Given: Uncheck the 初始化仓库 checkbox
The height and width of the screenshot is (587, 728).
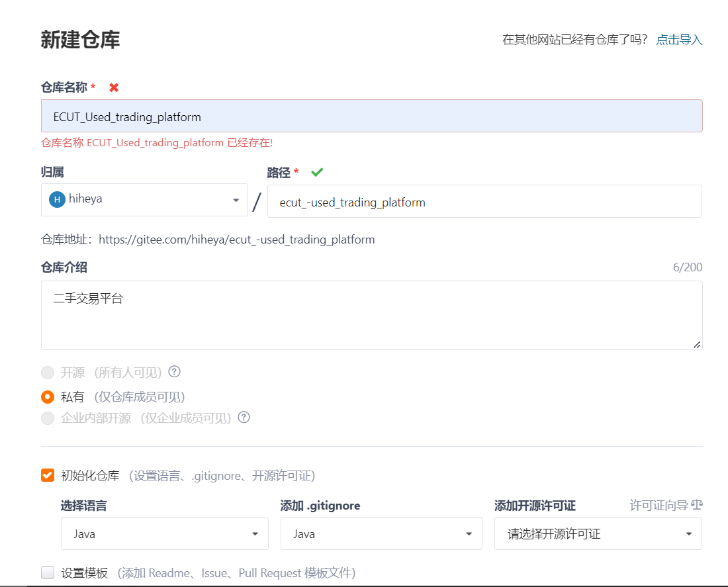Looking at the screenshot, I should pos(47,474).
